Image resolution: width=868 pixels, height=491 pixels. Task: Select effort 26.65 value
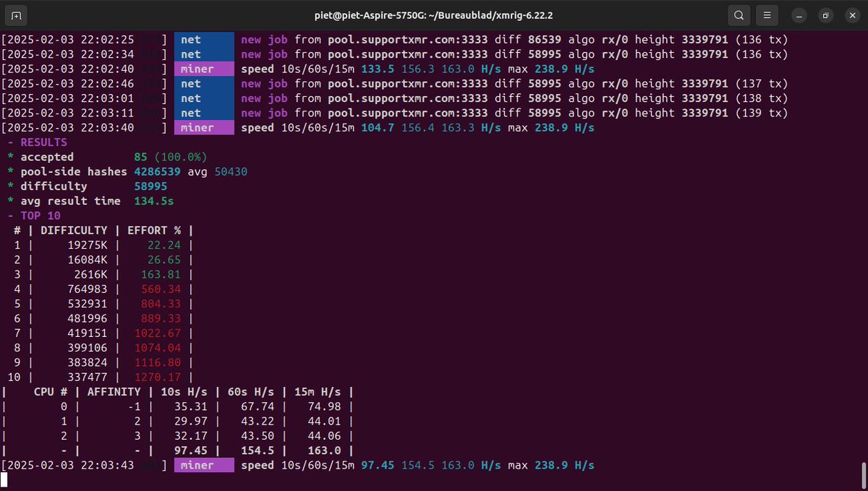pyautogui.click(x=164, y=260)
